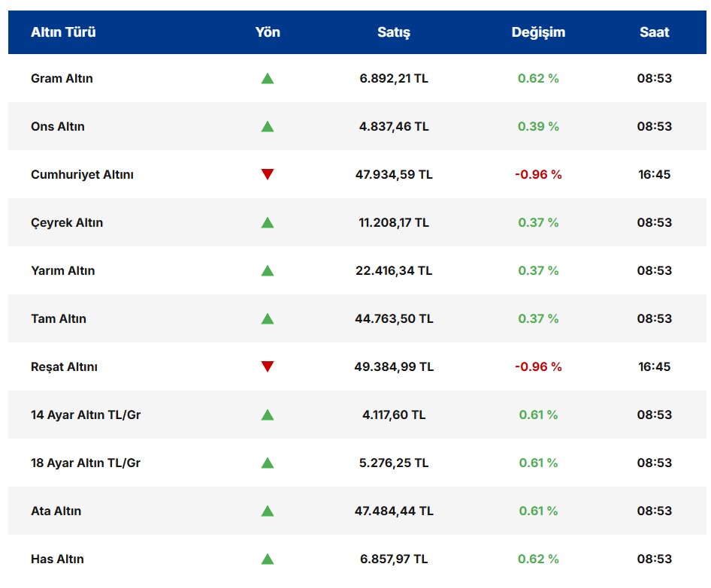Open the Yarım Altın row label

point(63,270)
